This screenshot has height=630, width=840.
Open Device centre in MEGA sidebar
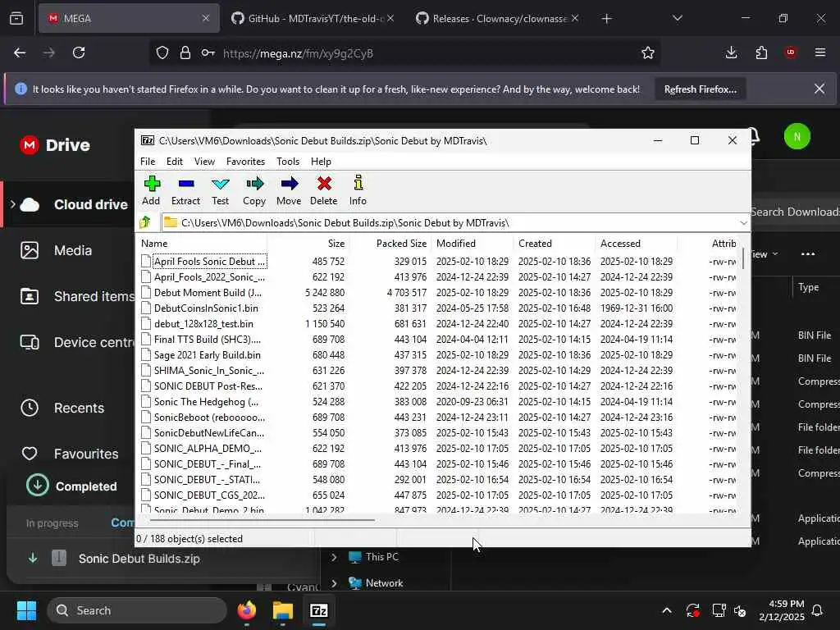[x=76, y=342]
